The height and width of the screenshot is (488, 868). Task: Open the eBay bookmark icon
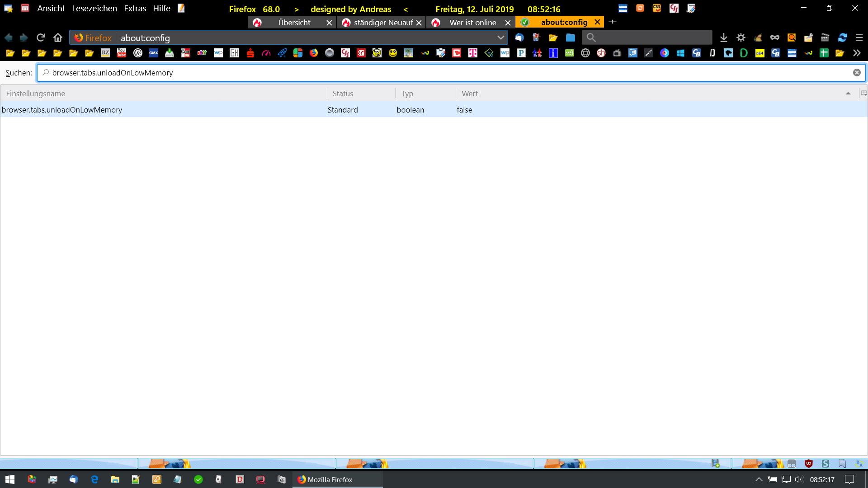[202, 53]
